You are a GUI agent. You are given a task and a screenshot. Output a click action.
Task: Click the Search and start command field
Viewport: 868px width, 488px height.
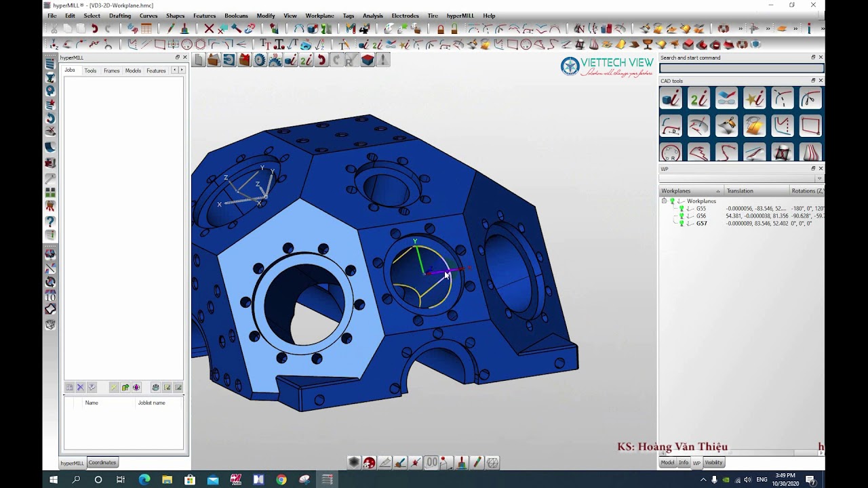pyautogui.click(x=741, y=68)
